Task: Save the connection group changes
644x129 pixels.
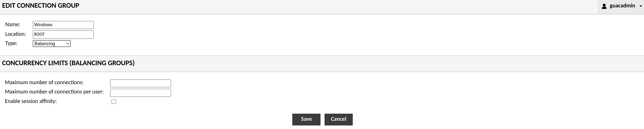Action: (306, 120)
